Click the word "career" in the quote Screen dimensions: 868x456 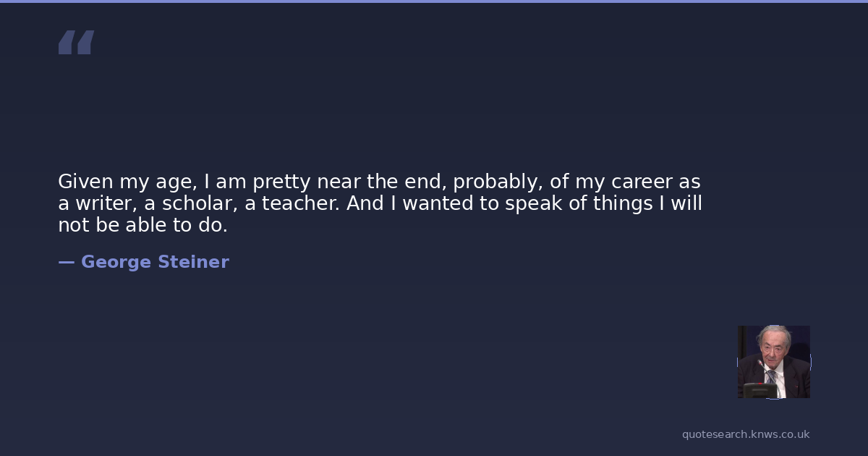coord(642,181)
